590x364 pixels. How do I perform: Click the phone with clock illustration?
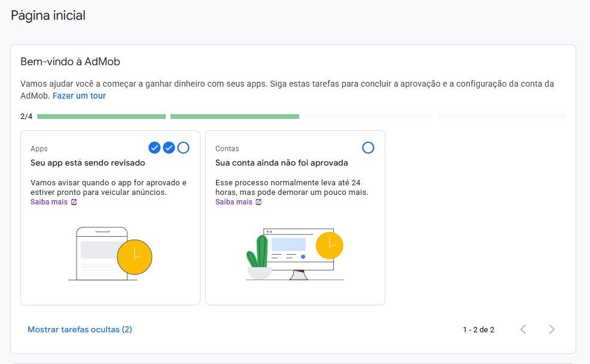[x=110, y=254]
